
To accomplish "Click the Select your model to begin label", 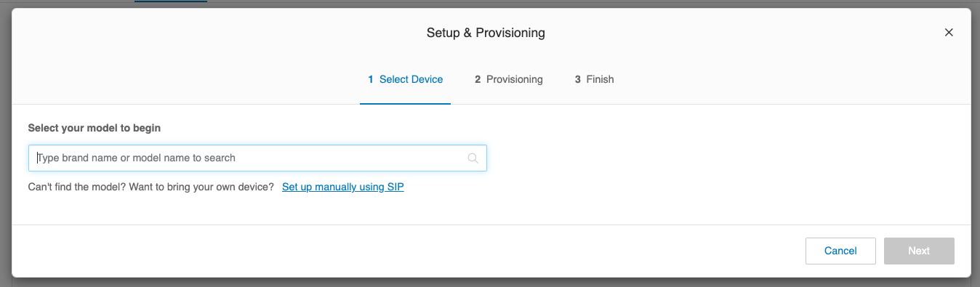I will click(95, 128).
